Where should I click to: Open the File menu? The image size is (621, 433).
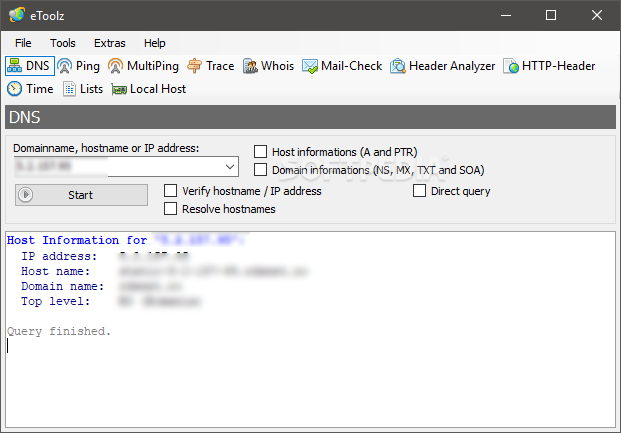[x=23, y=43]
